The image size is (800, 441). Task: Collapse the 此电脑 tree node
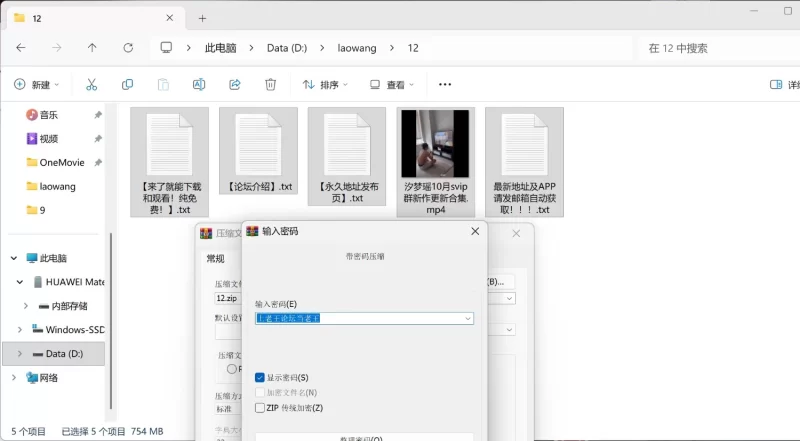(x=13, y=257)
